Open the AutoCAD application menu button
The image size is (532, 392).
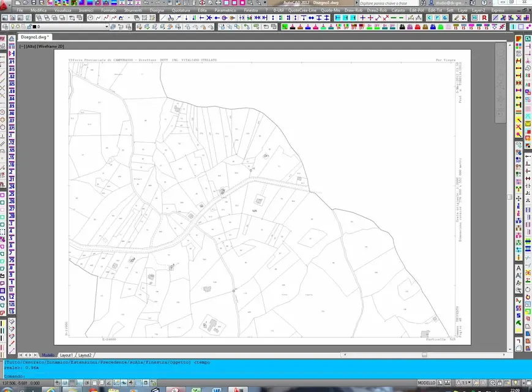[4, 4]
